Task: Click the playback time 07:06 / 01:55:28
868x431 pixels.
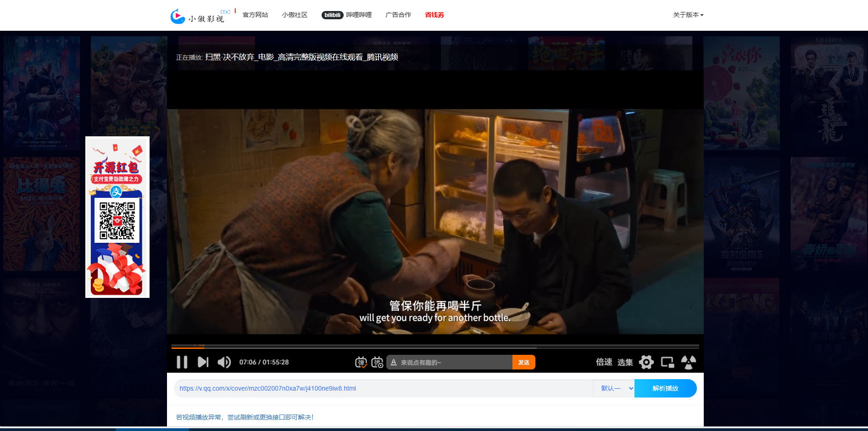Action: tap(264, 362)
